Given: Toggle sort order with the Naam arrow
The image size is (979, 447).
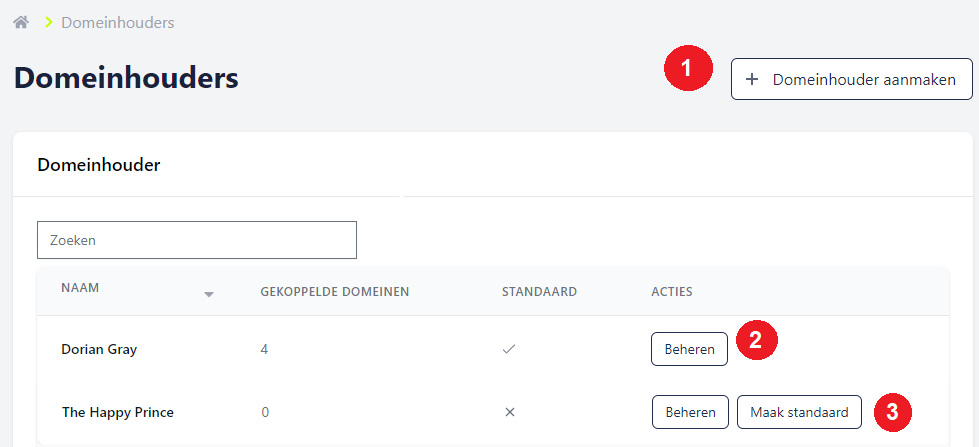Looking at the screenshot, I should coord(209,294).
